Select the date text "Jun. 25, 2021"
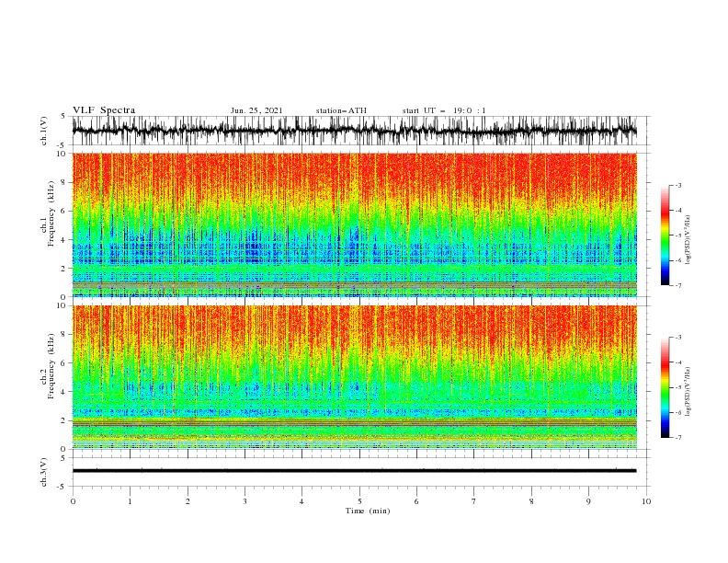This screenshot has height=563, width=728. tap(256, 110)
